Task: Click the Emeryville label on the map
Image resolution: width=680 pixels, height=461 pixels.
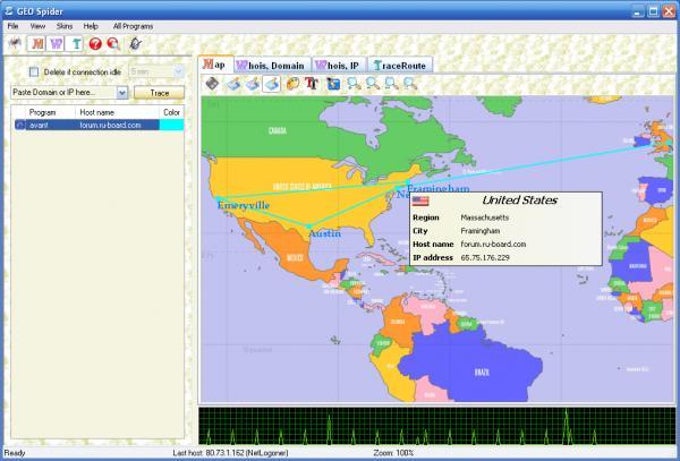Action: tap(243, 205)
